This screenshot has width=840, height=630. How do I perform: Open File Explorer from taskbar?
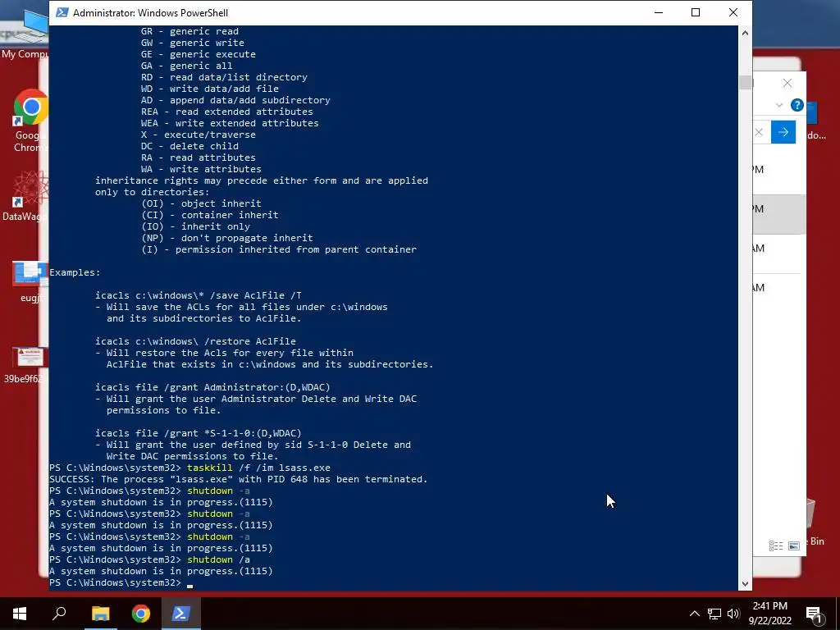coord(100,614)
